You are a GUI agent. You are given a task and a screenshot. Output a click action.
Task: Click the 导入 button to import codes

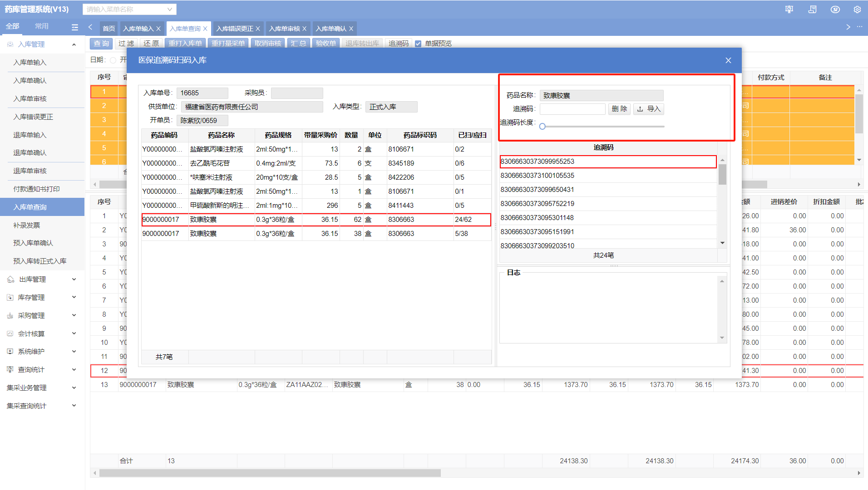tap(649, 109)
